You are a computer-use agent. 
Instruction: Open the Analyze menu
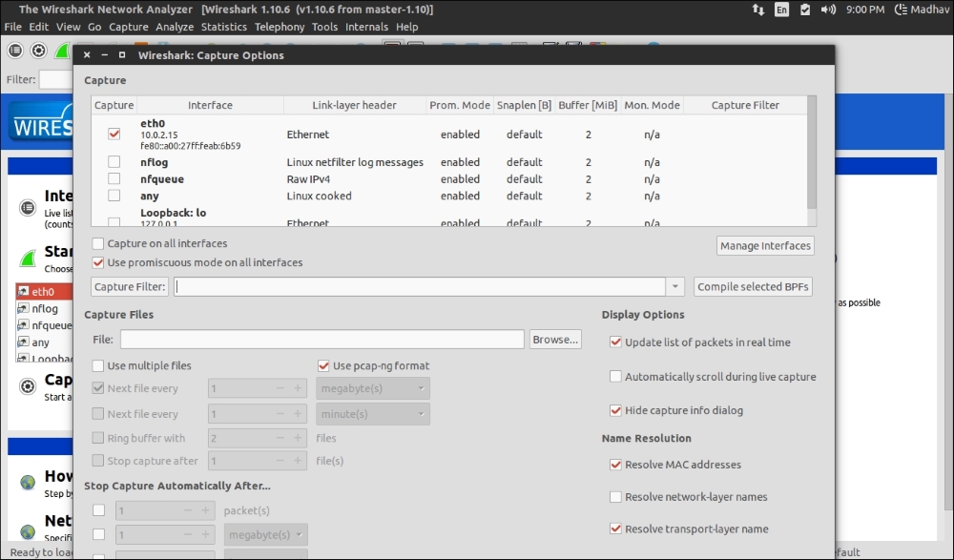[x=175, y=27]
